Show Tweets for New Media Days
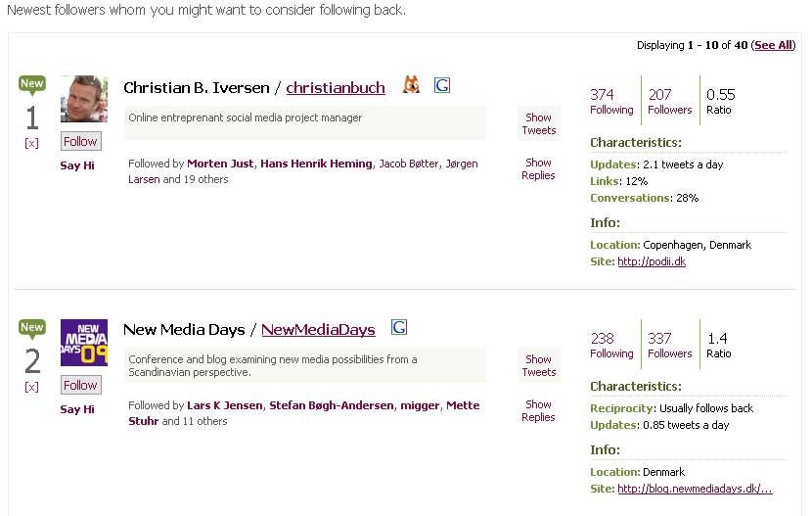The height and width of the screenshot is (516, 812). (539, 366)
